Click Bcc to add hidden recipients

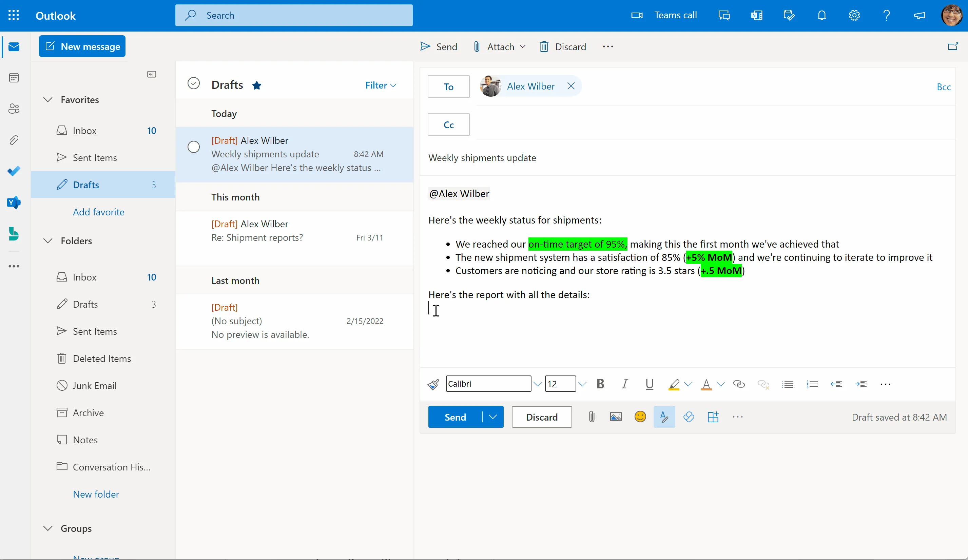click(944, 86)
